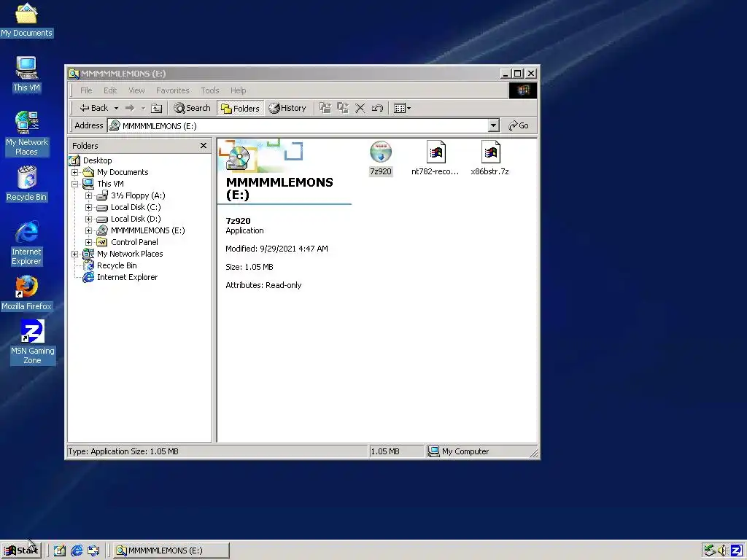Select the Mozilla Firefox desktop shortcut

(26, 293)
